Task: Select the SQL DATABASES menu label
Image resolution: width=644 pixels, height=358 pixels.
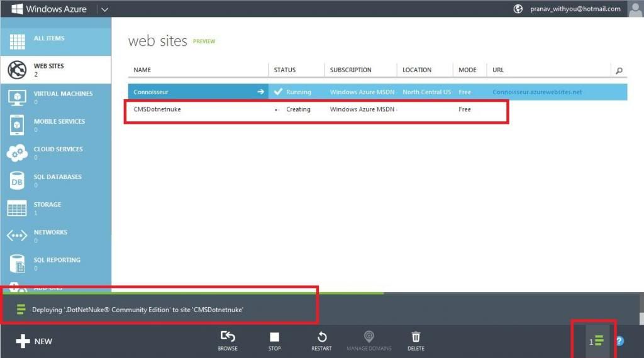Action: pyautogui.click(x=57, y=176)
